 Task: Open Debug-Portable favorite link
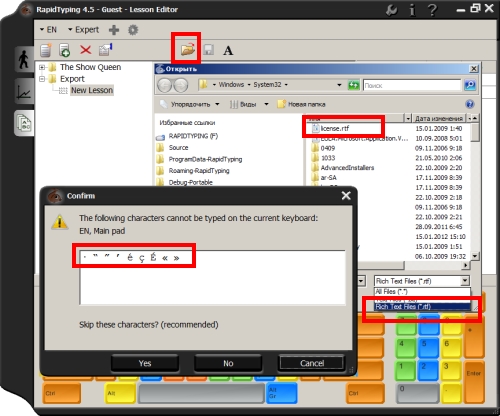[190, 182]
